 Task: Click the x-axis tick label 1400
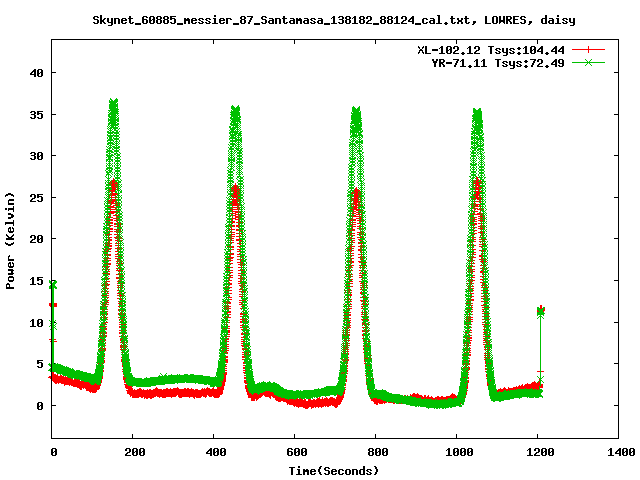coord(621,452)
